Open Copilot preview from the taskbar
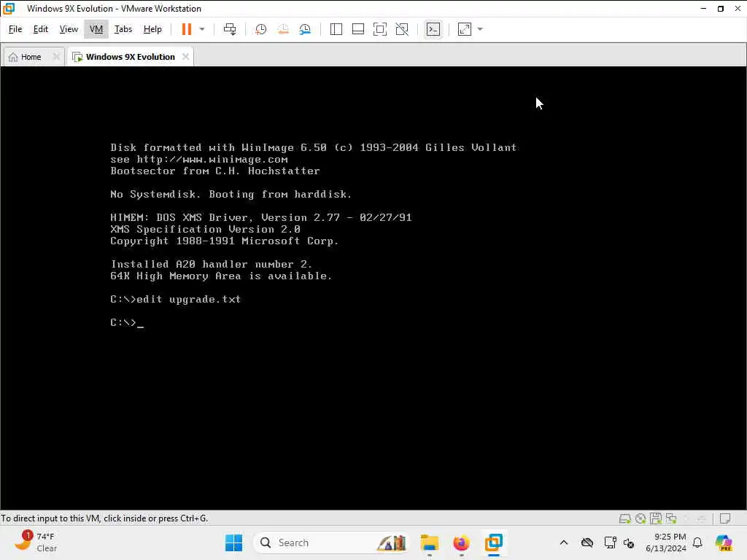This screenshot has width=747, height=560. 723,542
